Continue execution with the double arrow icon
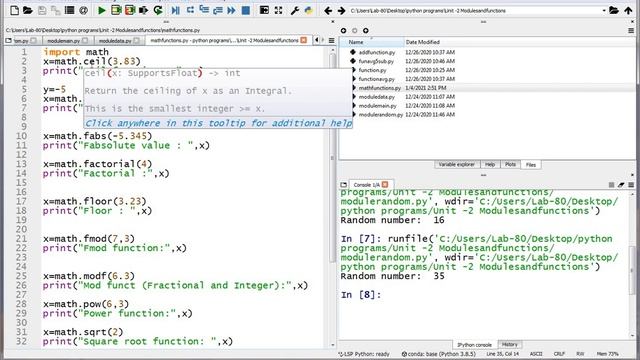 click(x=231, y=10)
